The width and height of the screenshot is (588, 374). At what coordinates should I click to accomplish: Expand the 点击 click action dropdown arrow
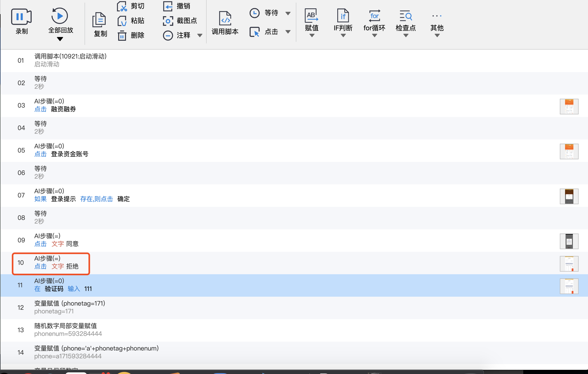[288, 32]
